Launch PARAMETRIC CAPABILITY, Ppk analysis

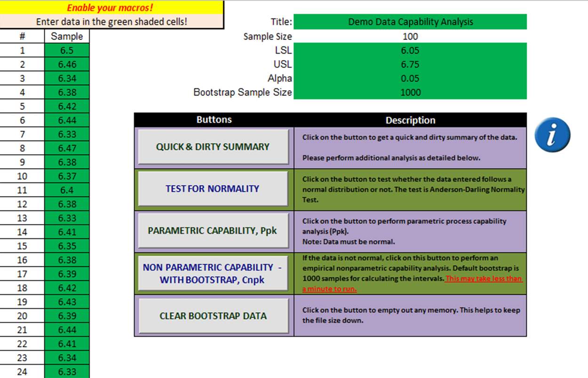tap(213, 231)
